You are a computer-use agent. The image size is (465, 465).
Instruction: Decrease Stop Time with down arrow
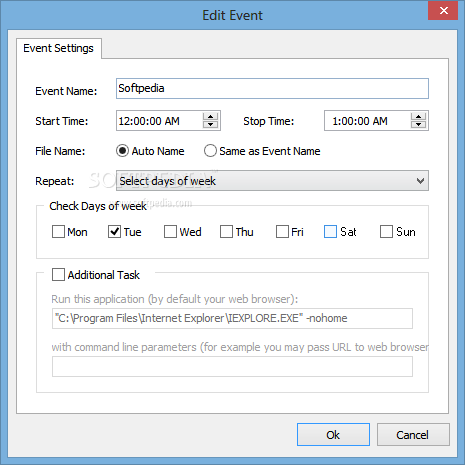pos(418,125)
